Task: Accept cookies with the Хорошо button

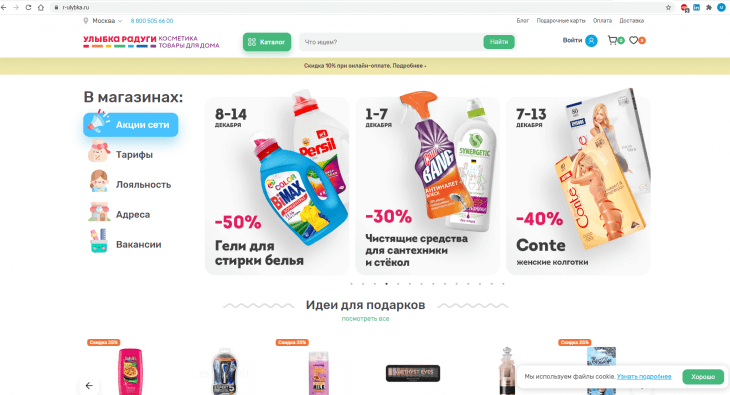Action: (703, 376)
